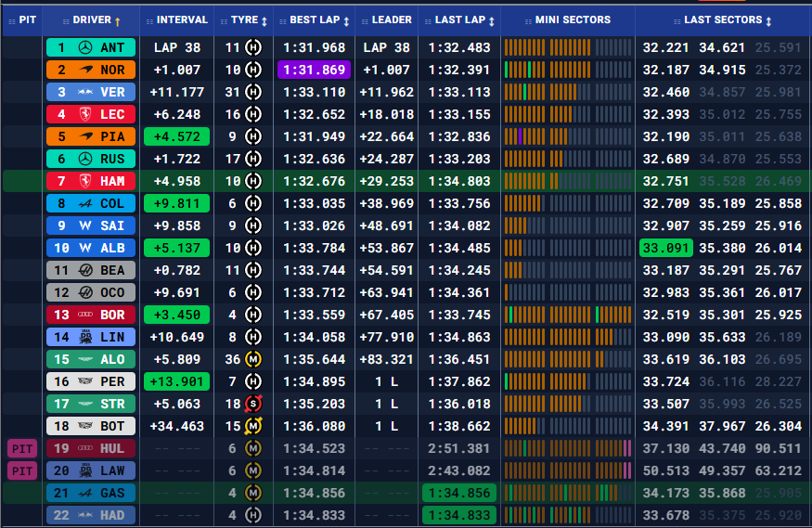Sort by the TYRE column header
Screen dimensions: 812x528
pos(244,20)
